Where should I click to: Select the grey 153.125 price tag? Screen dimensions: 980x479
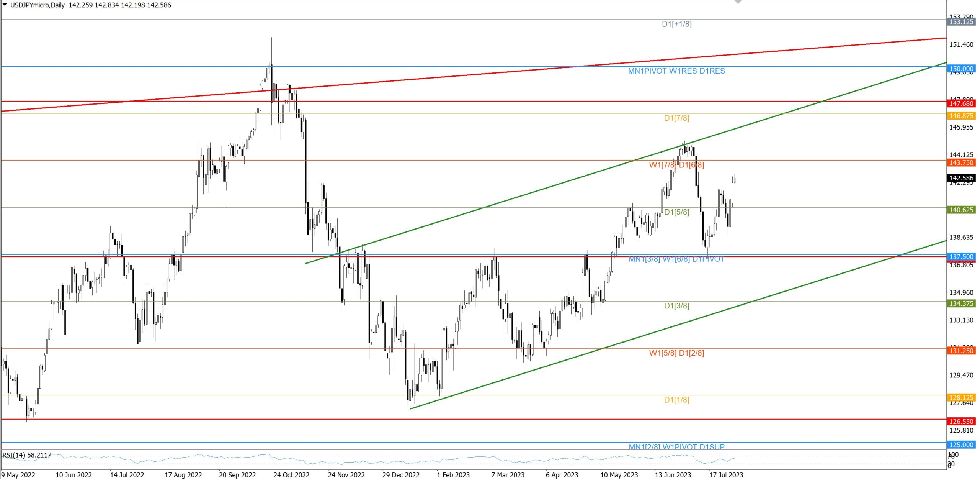pyautogui.click(x=961, y=22)
